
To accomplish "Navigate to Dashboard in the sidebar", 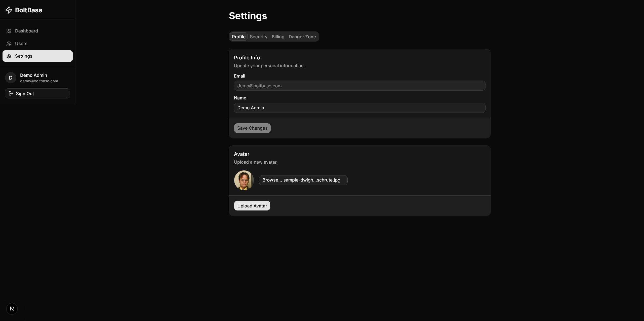I will [26, 31].
